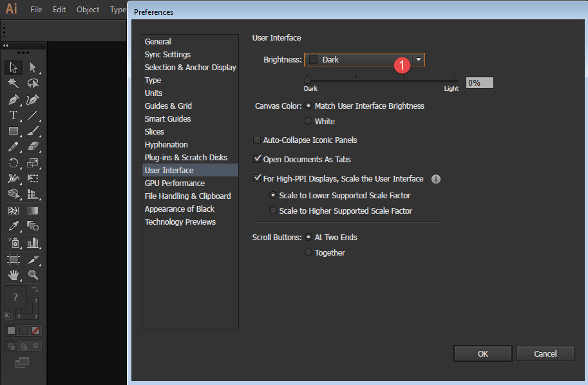Select the Artboard tool
The width and height of the screenshot is (588, 385).
point(14,259)
